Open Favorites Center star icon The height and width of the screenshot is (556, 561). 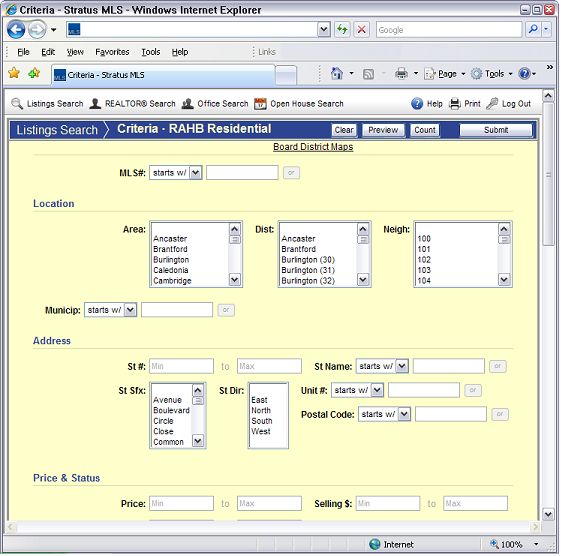click(14, 73)
